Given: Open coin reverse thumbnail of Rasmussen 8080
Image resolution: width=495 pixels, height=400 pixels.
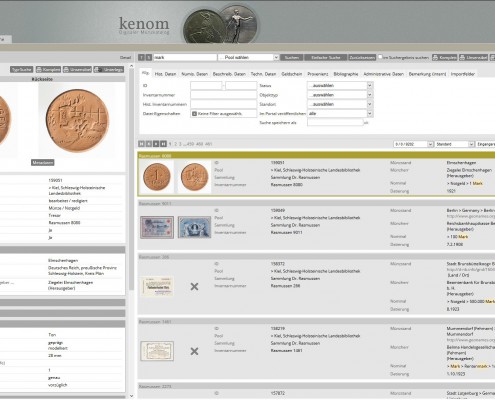Looking at the screenshot, I should 194,176.
